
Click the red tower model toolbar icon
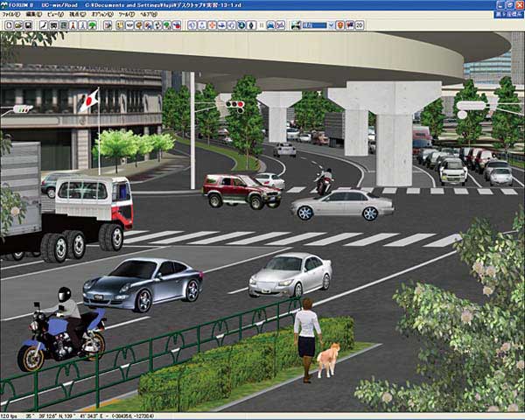[73, 25]
